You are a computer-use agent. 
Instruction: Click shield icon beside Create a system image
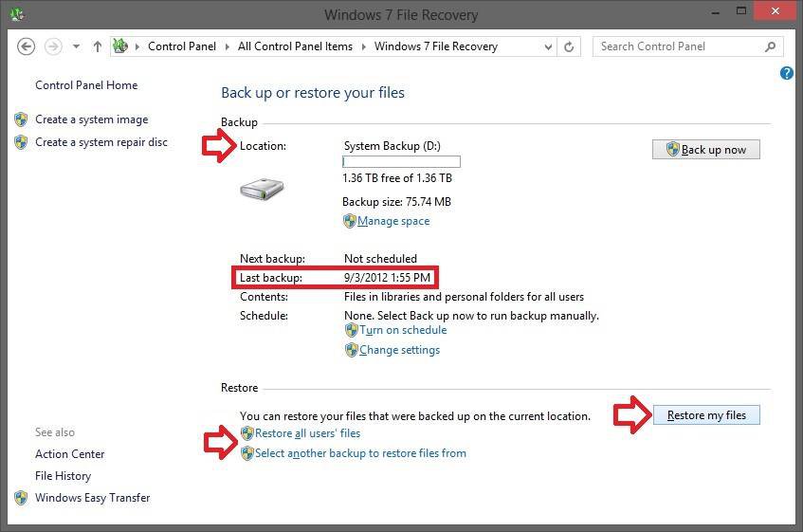tap(21, 119)
